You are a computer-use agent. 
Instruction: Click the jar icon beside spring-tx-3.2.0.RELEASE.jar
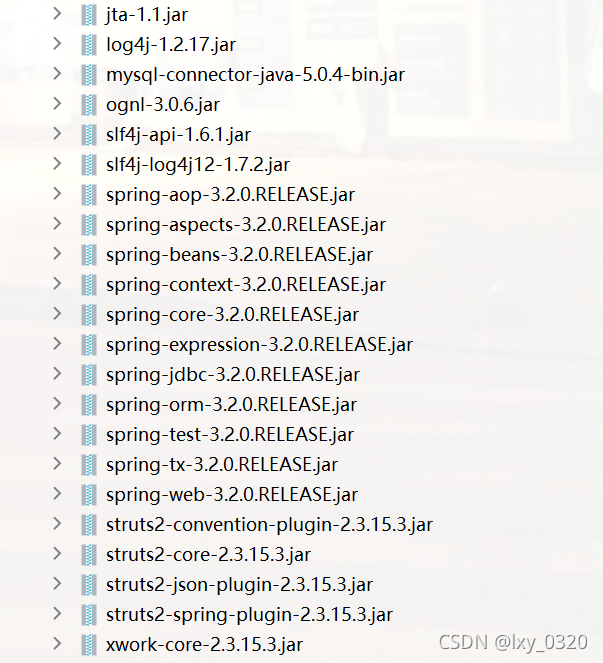[89, 465]
